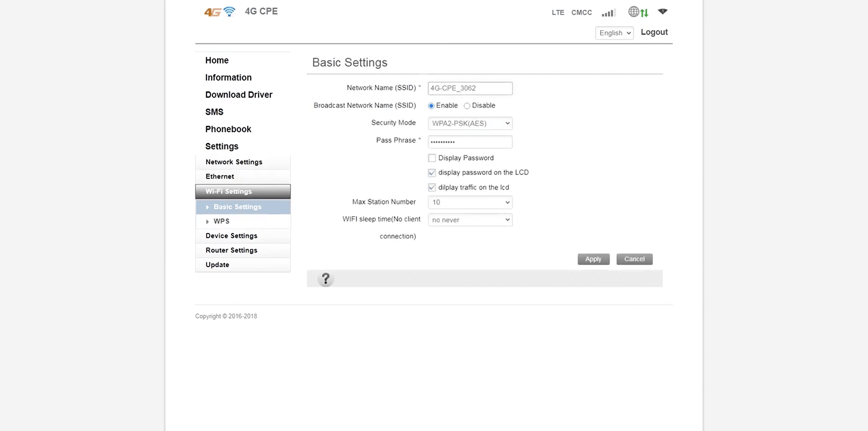This screenshot has width=868, height=431.
Task: Open the WIFI sleep time dropdown
Action: coord(470,220)
